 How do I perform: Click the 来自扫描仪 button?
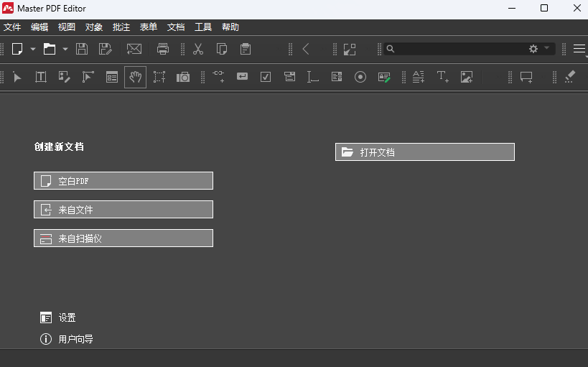[123, 238]
